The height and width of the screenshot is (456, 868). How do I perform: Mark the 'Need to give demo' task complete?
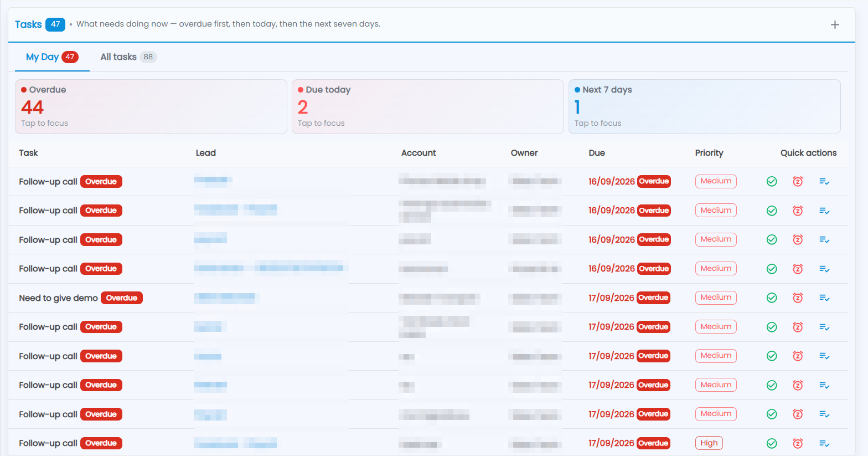pyautogui.click(x=772, y=298)
